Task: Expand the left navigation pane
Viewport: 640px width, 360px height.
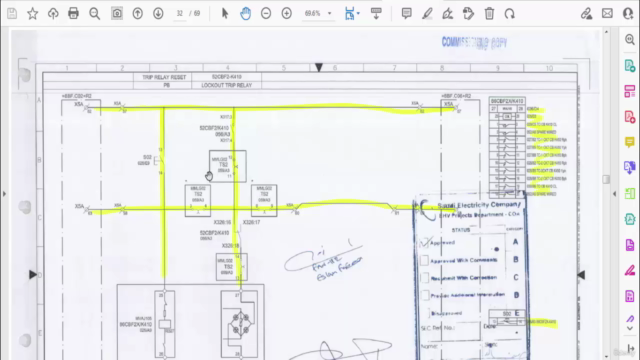Action: coord(4,194)
